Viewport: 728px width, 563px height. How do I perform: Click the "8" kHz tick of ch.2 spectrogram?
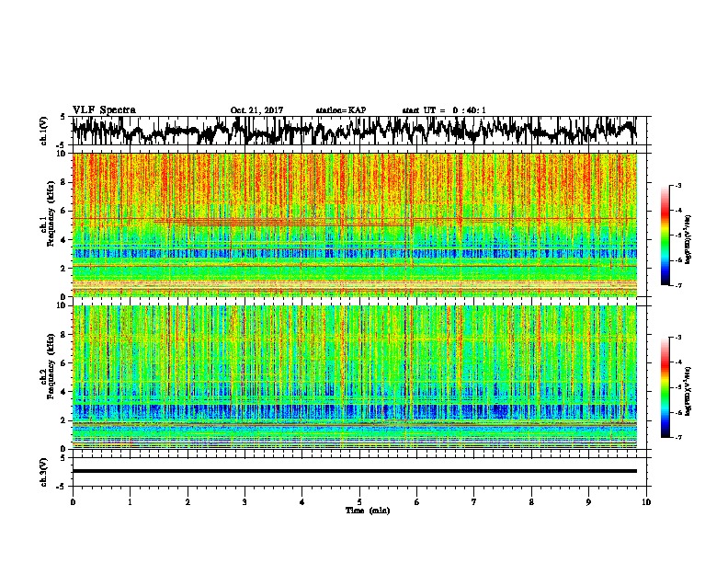[64, 335]
